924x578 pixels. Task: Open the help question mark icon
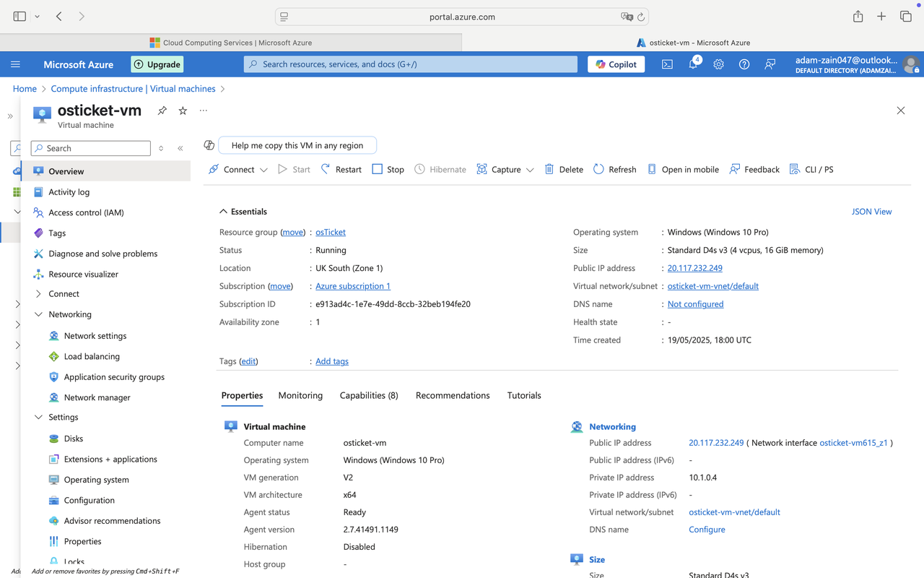(744, 64)
